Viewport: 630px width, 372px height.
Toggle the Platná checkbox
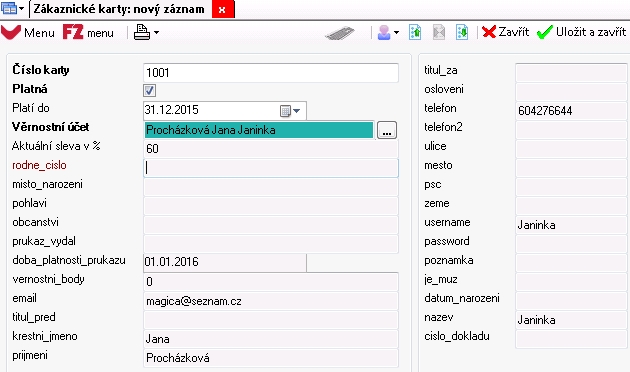click(149, 90)
